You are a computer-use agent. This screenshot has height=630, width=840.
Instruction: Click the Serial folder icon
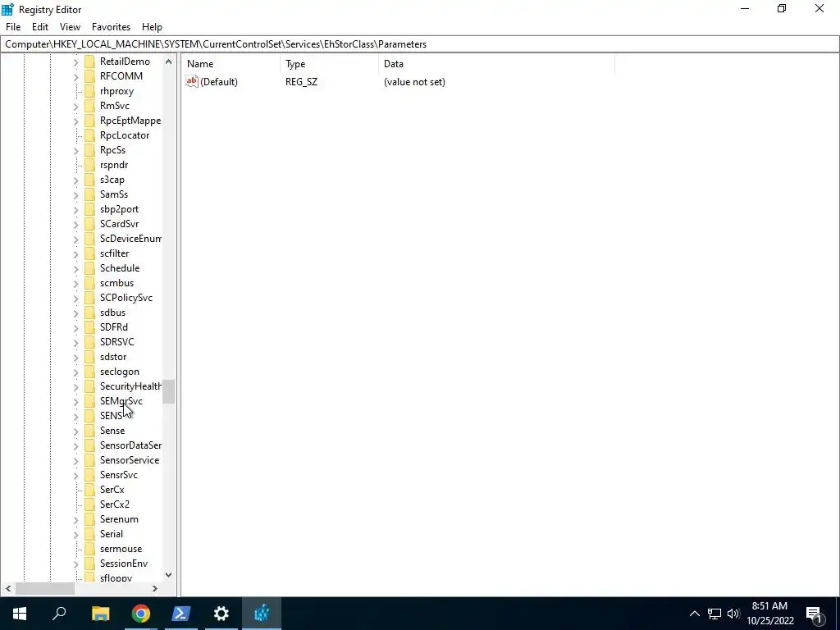click(90, 534)
